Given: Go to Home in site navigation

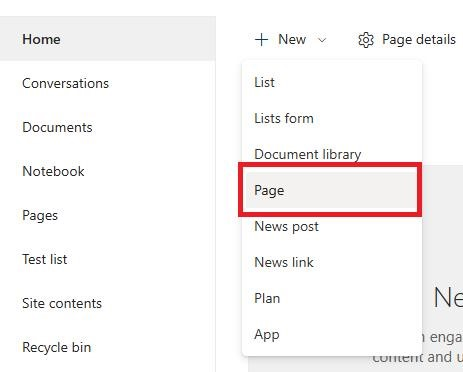Looking at the screenshot, I should [x=108, y=39].
